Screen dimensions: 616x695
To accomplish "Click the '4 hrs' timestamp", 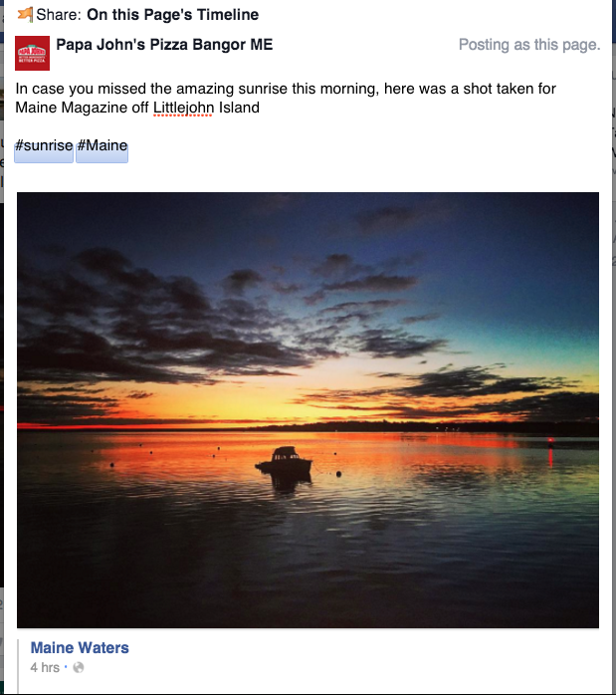I will pos(45,667).
